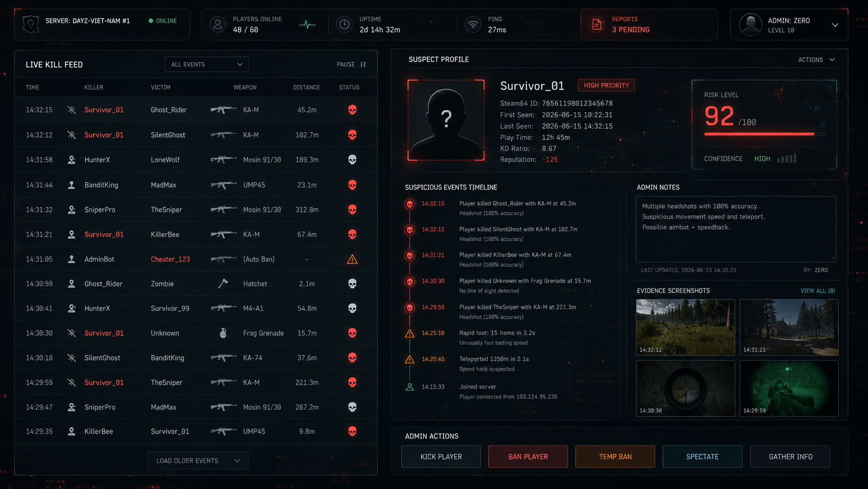Click the red skull status for Ghost_Rider kill
Viewport: 868px width, 489px height.
(x=352, y=110)
